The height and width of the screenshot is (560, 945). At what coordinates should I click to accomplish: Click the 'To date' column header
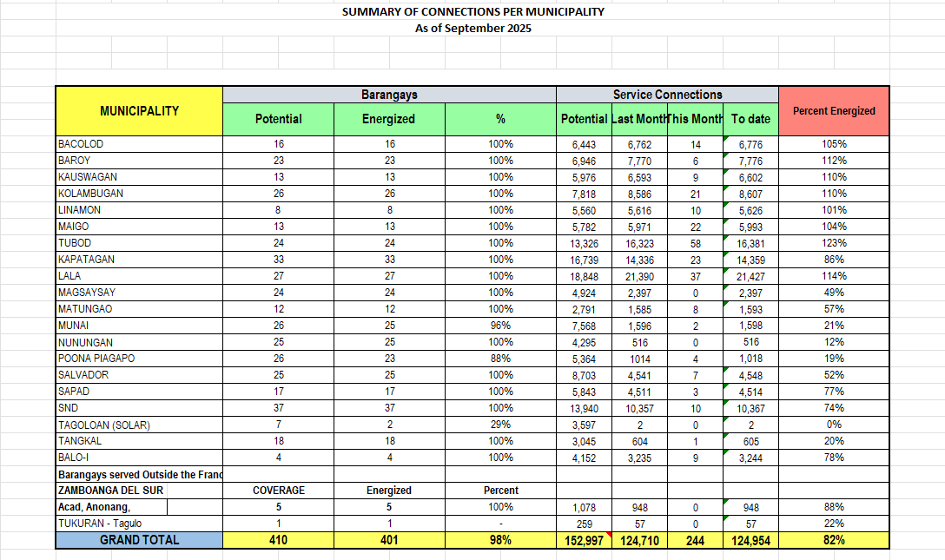click(x=750, y=119)
